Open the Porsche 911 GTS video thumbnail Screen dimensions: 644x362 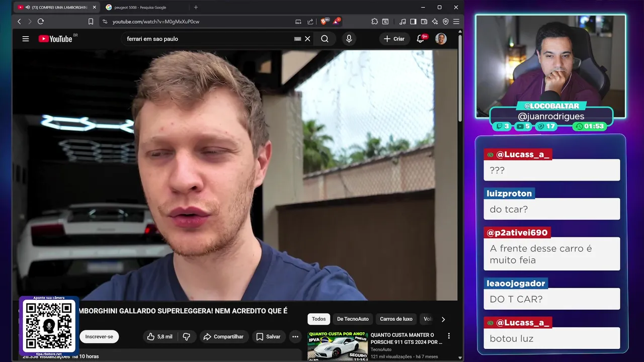tap(337, 346)
